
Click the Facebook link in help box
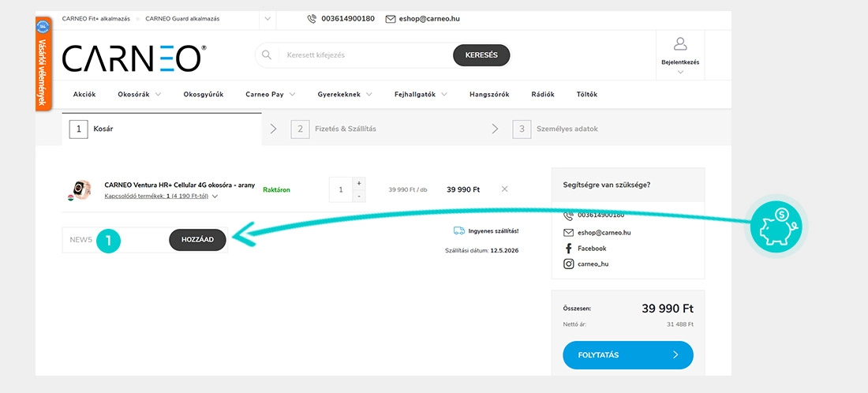click(592, 249)
